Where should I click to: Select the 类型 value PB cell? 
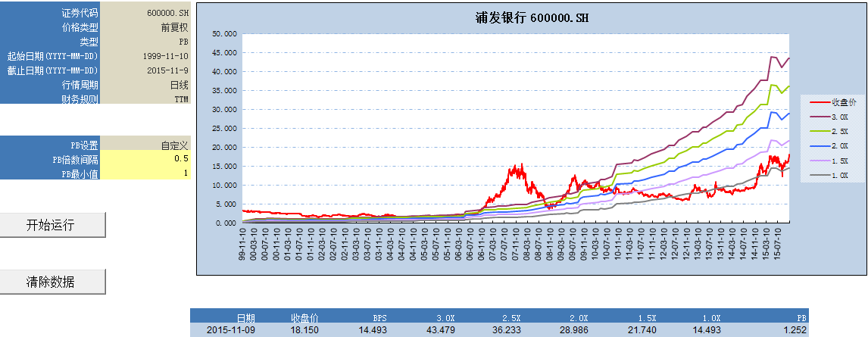pyautogui.click(x=145, y=41)
